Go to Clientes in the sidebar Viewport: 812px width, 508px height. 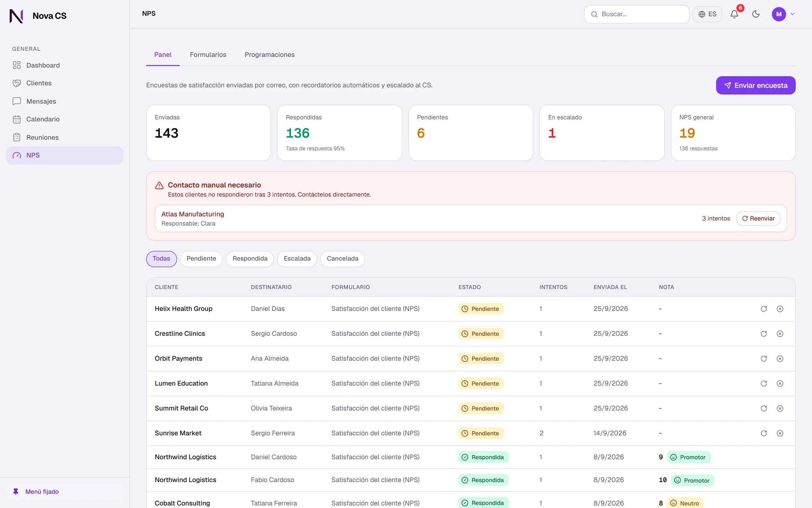(x=65, y=83)
